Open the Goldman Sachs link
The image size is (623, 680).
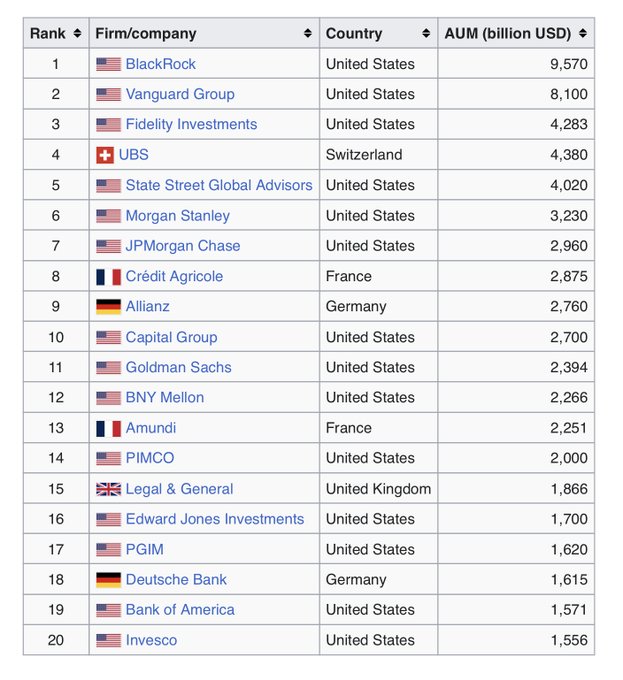179,367
